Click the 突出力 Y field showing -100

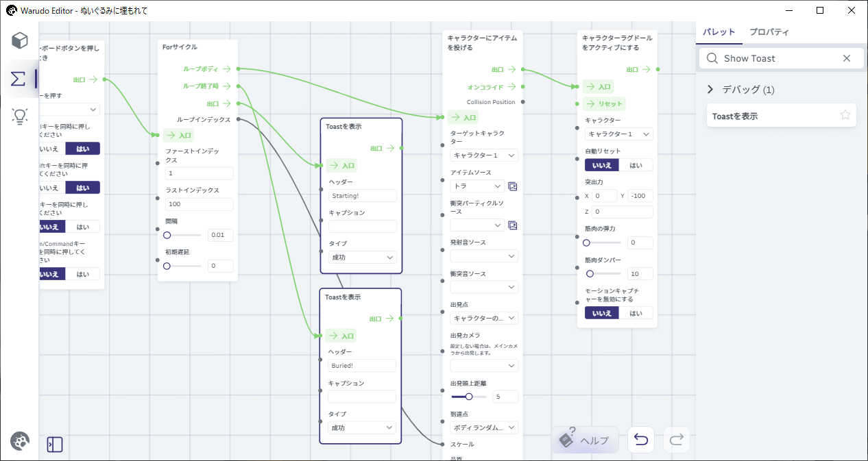[x=640, y=196]
